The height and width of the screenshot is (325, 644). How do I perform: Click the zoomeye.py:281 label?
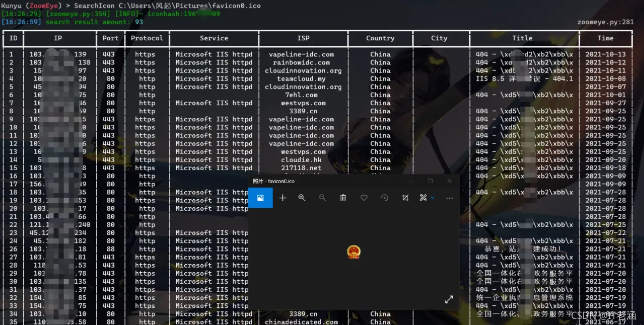coord(606,22)
